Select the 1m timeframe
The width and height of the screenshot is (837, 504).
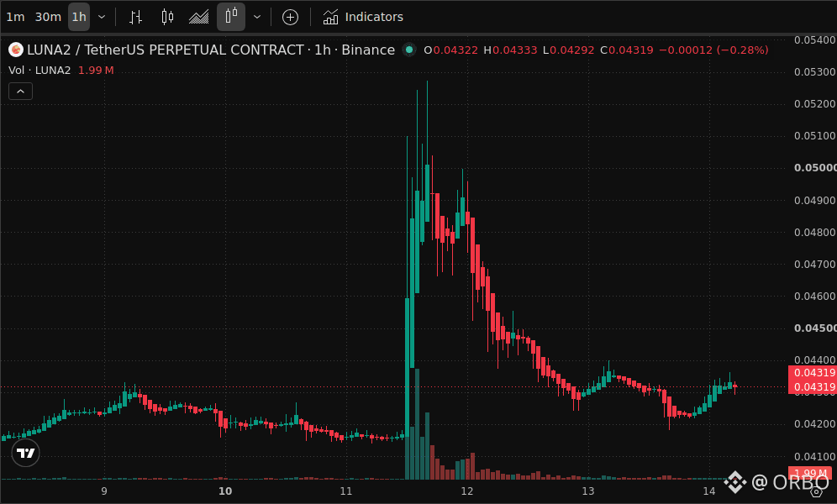click(x=15, y=17)
